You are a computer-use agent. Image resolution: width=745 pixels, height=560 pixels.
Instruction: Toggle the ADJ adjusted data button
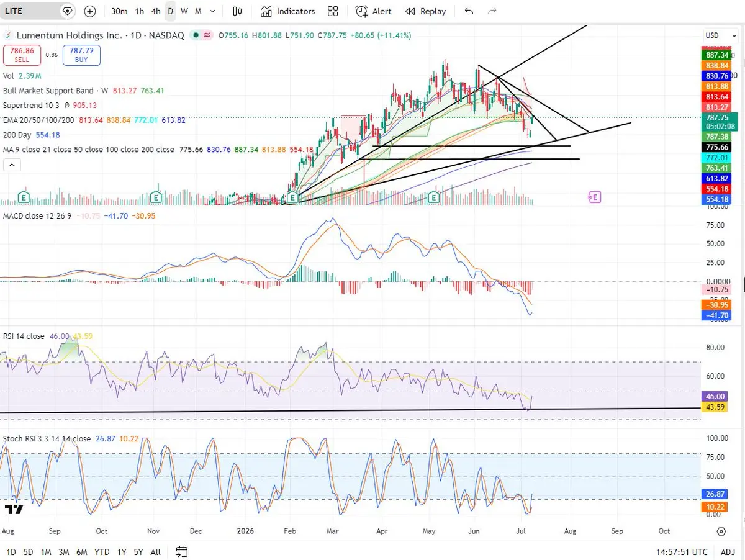click(x=728, y=552)
